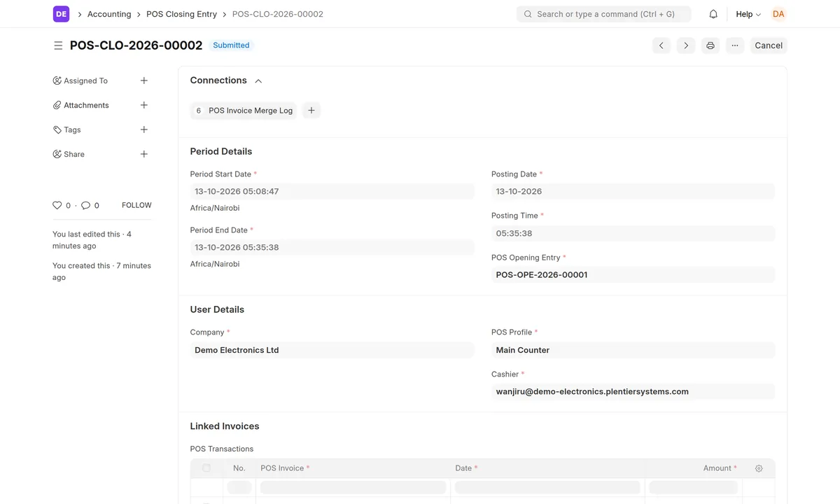This screenshot has height=504, width=840.
Task: Click the Period End Date field
Action: click(332, 247)
